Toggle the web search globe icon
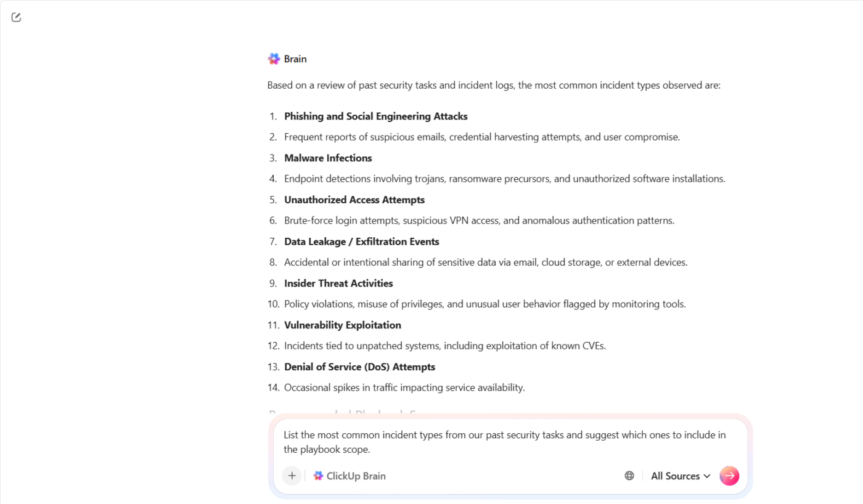Screen dimensions: 863x504 coord(629,476)
